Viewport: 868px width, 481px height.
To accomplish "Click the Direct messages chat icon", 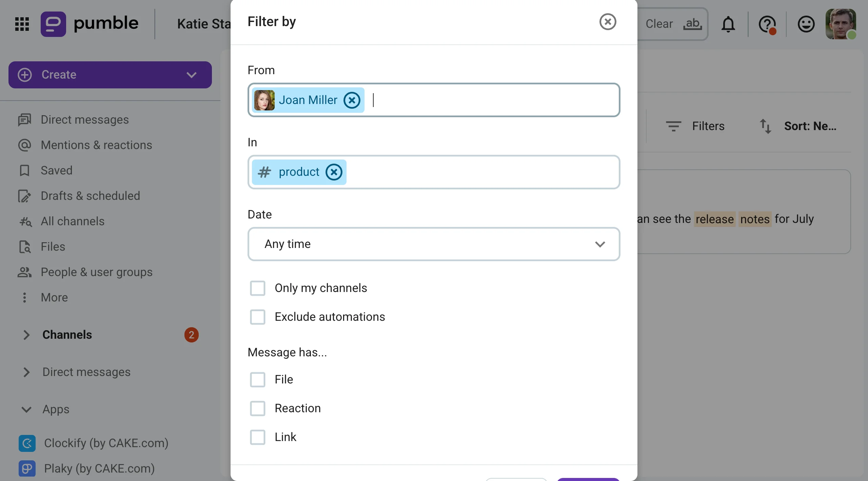I will pos(24,120).
